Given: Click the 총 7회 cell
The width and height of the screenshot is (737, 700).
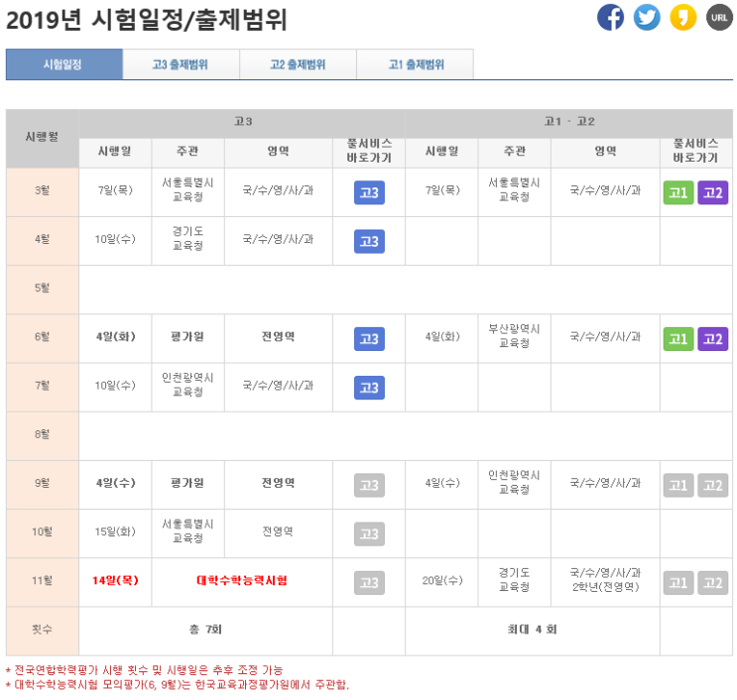Looking at the screenshot, I should click(x=205, y=630).
